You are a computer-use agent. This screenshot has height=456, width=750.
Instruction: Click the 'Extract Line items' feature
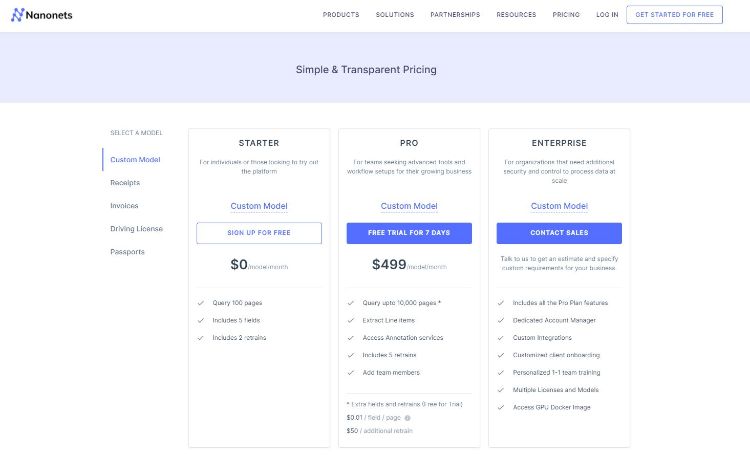(x=388, y=320)
